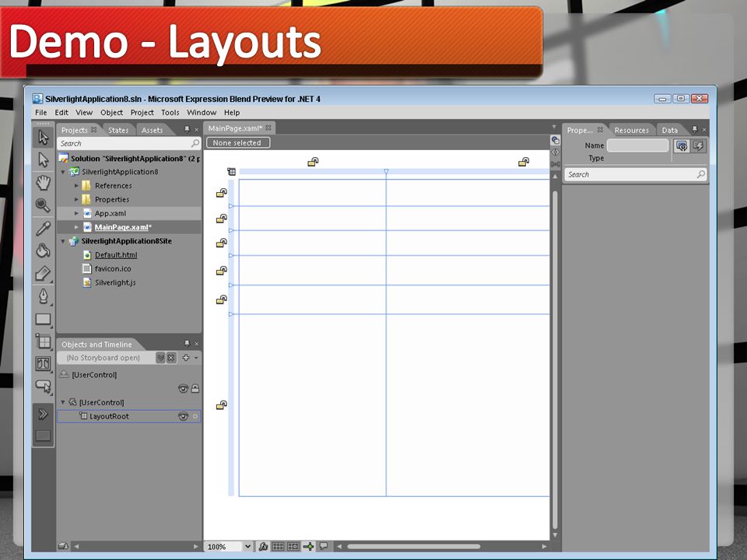Collapse SilverlightApplication8Site node
Image resolution: width=747 pixels, height=560 pixels.
click(63, 241)
